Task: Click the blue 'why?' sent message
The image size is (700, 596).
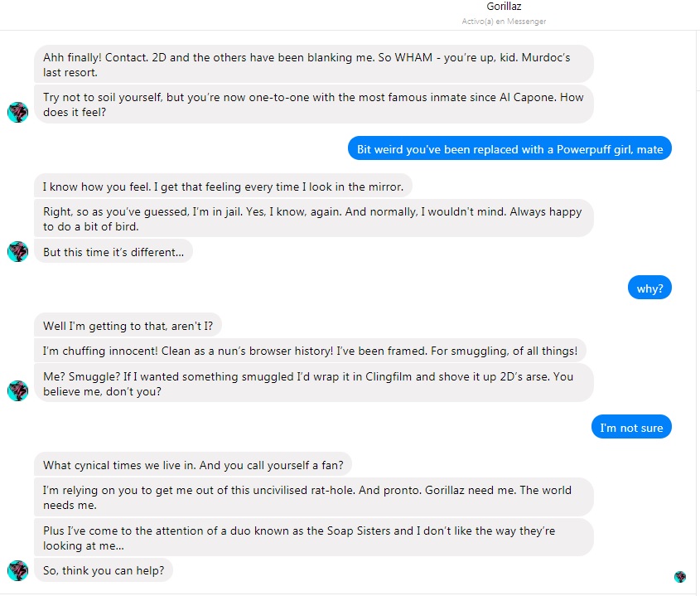Action: [649, 288]
